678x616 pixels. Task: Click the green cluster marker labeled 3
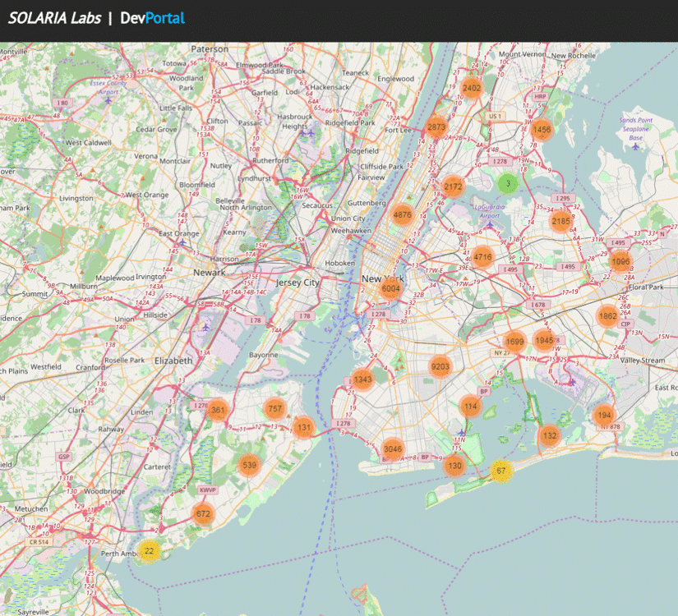[x=508, y=183]
